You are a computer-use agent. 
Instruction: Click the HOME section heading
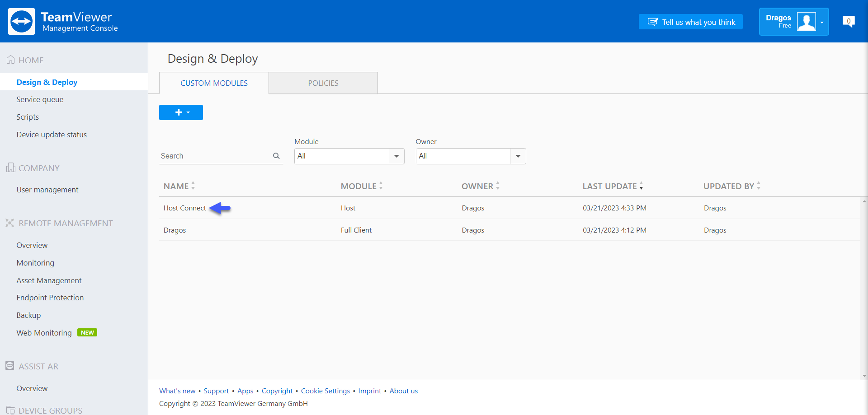31,60
